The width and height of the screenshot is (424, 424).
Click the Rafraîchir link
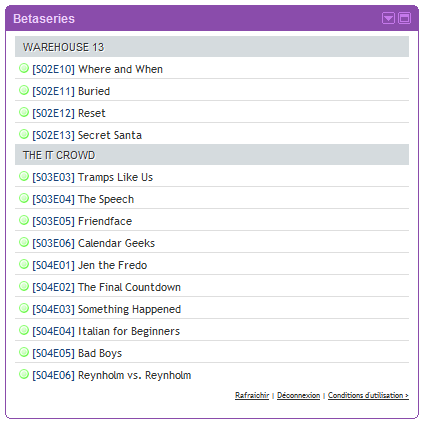pos(252,395)
